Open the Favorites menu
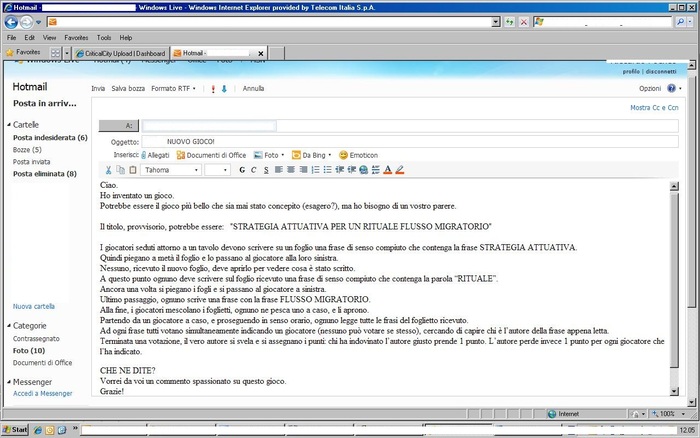700x438 pixels. click(76, 38)
